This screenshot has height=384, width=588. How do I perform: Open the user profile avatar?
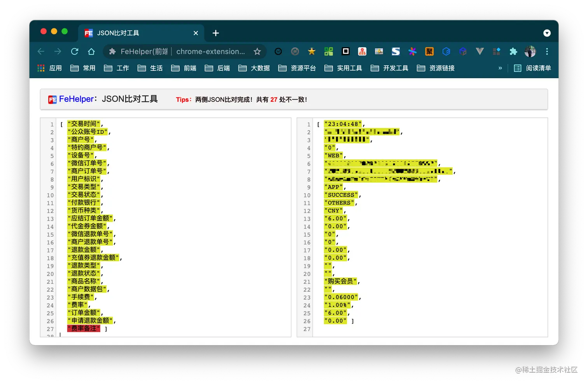(x=530, y=51)
